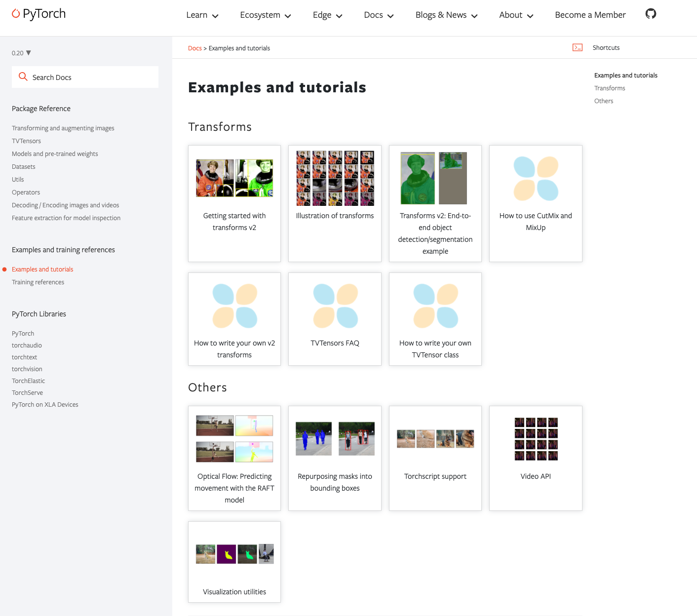Click TVTensors FAQ caption text
The height and width of the screenshot is (616, 697).
pos(335,343)
